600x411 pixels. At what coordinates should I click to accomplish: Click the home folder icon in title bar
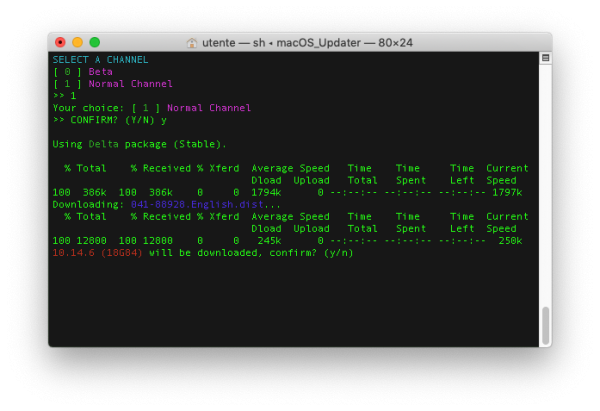pyautogui.click(x=192, y=42)
